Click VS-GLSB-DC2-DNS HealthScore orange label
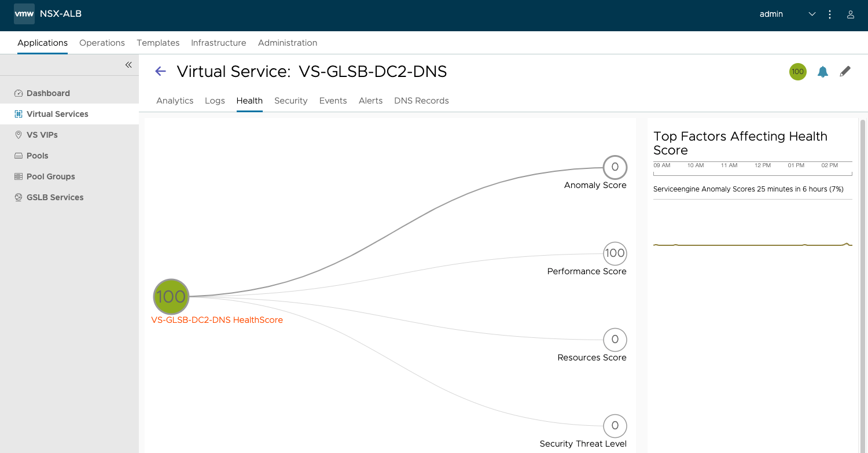The height and width of the screenshot is (453, 868). pyautogui.click(x=217, y=320)
